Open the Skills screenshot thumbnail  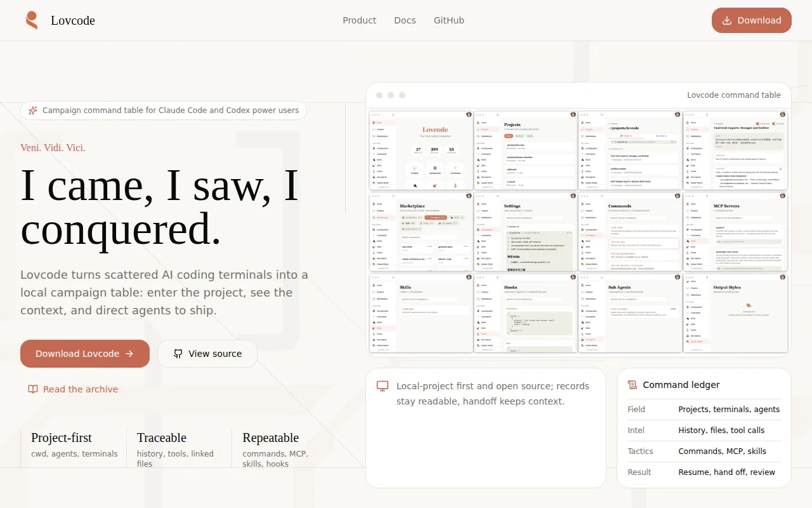[x=421, y=313]
